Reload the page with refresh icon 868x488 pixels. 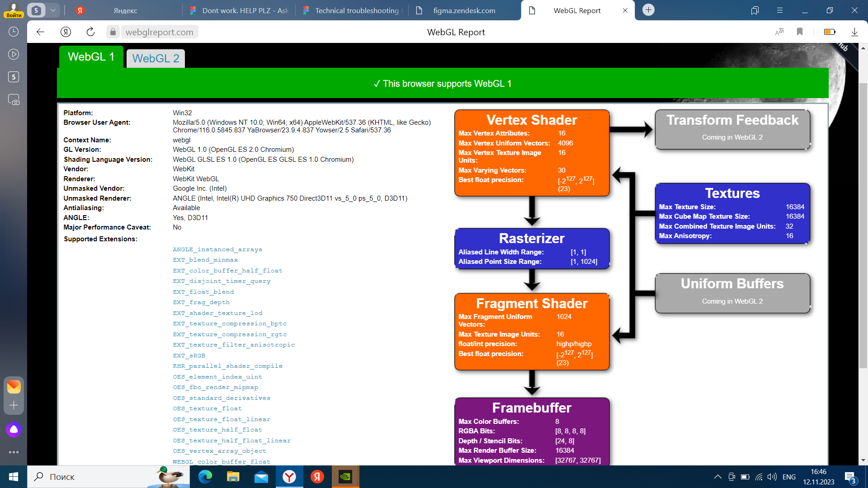(90, 32)
